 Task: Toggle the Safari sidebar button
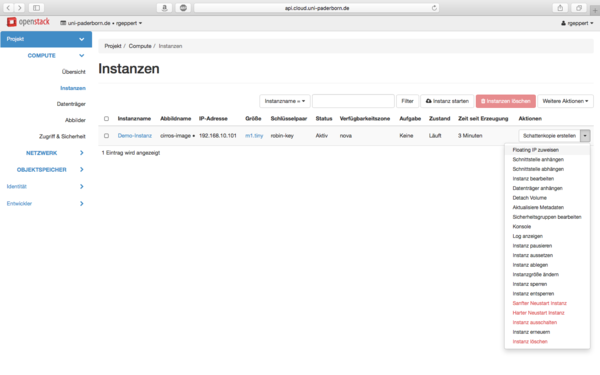[36, 8]
